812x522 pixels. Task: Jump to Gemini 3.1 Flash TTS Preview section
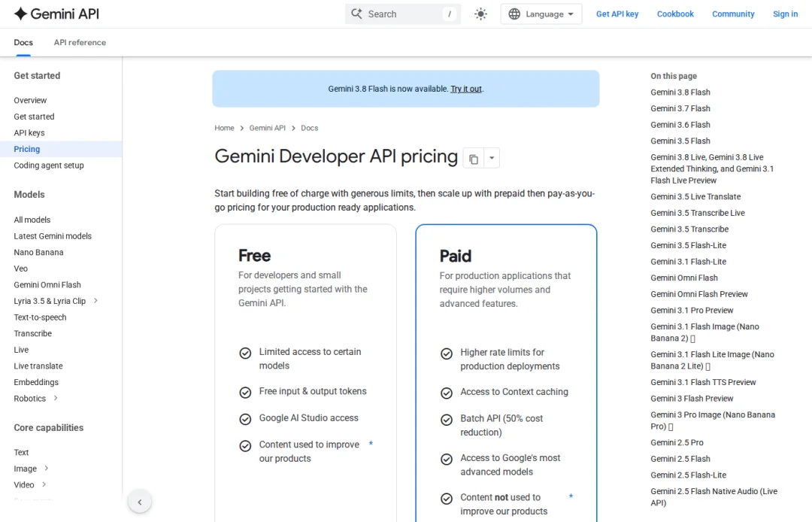click(703, 382)
